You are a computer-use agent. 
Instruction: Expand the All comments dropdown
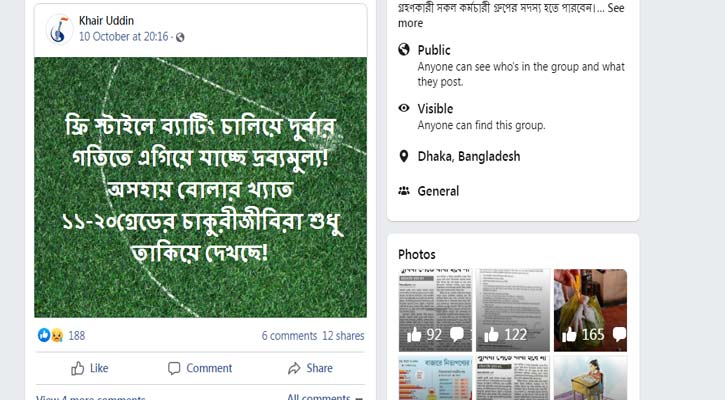click(325, 397)
